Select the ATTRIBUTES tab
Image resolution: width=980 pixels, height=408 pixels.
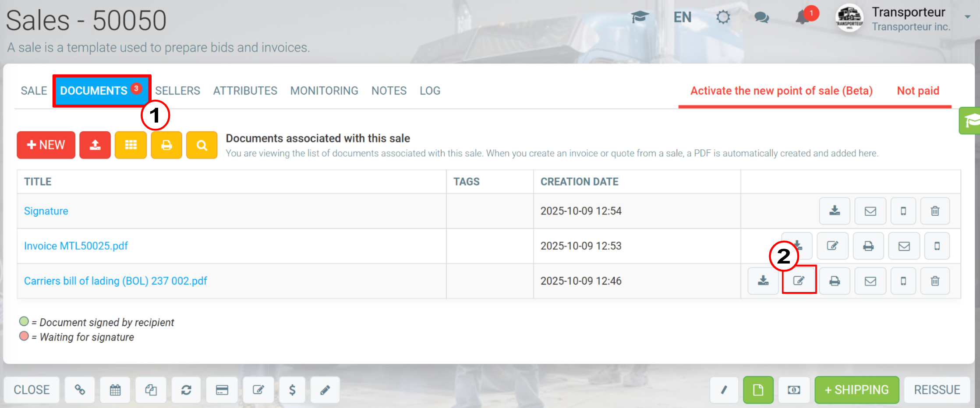(x=245, y=91)
